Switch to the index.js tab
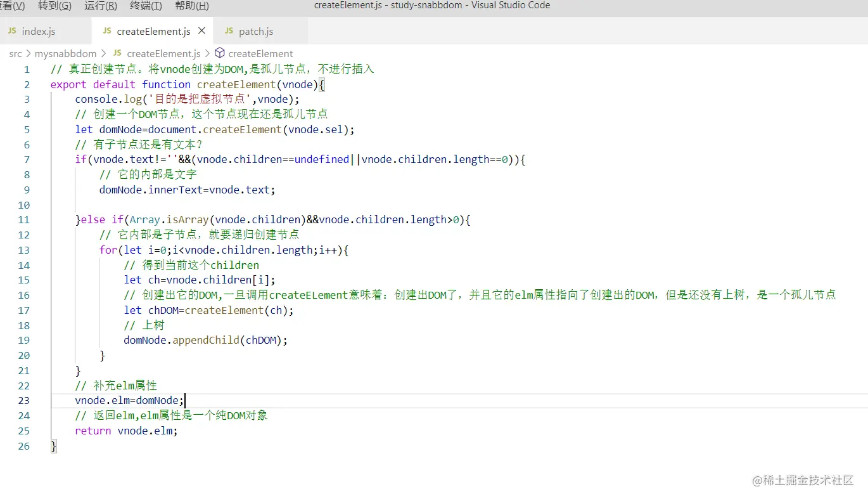Screen dimensions: 868x501 (x=39, y=30)
